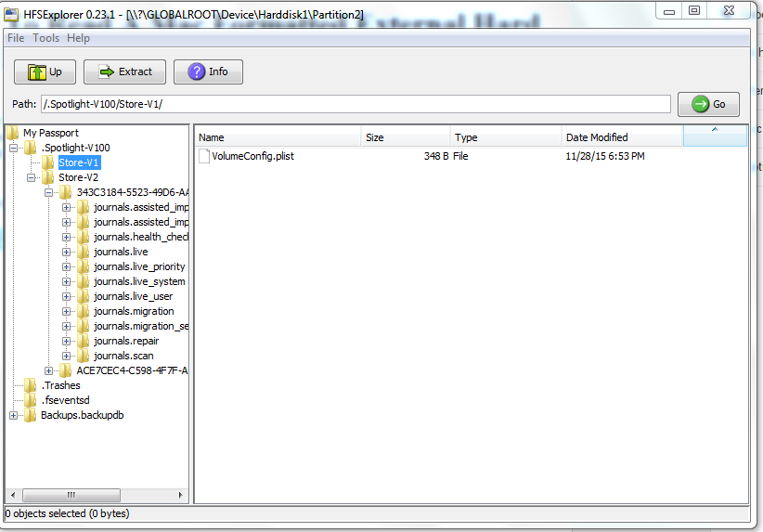Sort by the Size column header
This screenshot has height=532, width=763.
[406, 137]
